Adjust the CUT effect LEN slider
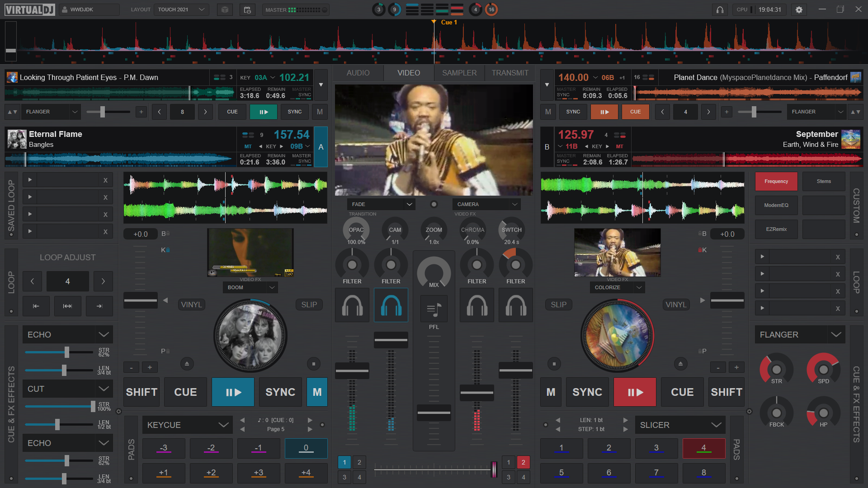The width and height of the screenshot is (868, 488). [x=59, y=424]
